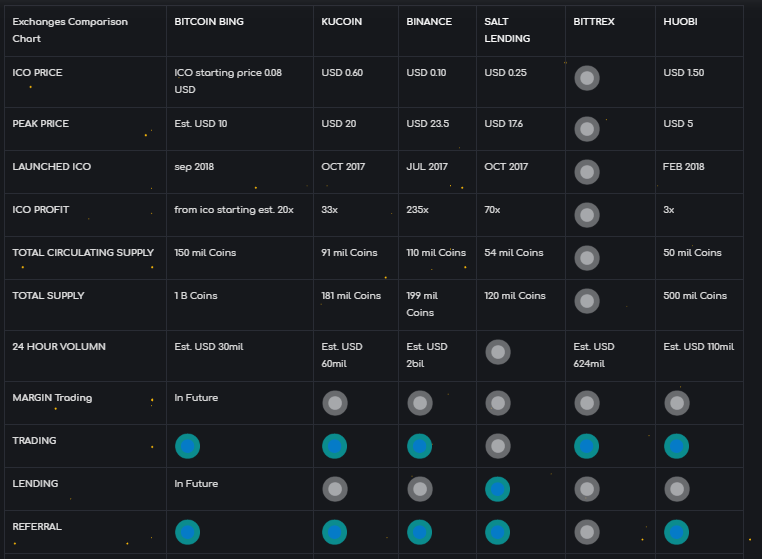This screenshot has height=559, width=762.
Task: Click Bittrex's gray circle in PEAK PRICE row
Action: [x=587, y=129]
